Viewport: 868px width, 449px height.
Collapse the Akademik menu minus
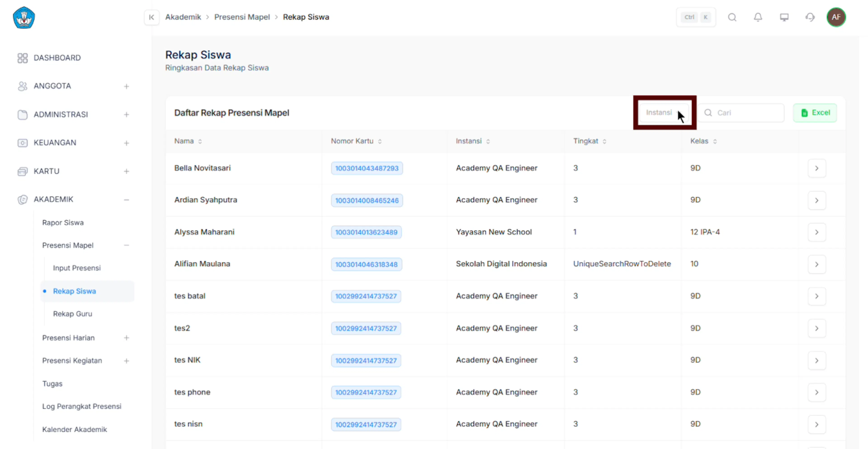point(126,200)
